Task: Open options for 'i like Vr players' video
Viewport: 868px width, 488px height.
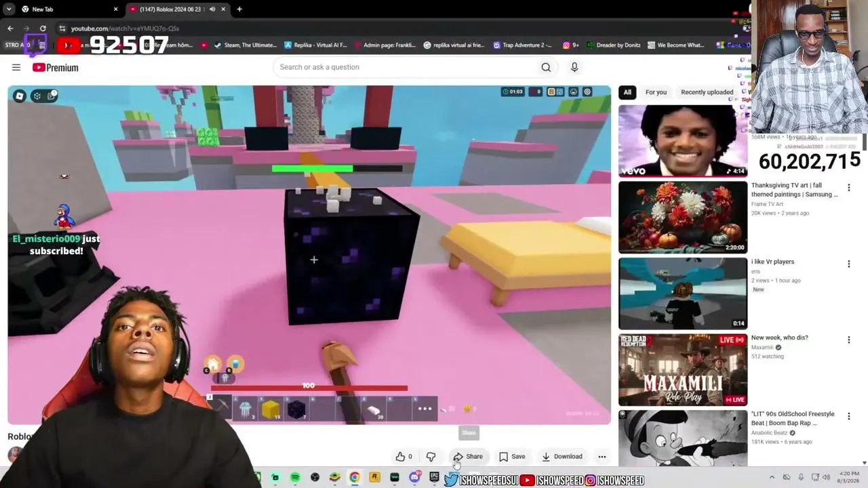Action: click(848, 264)
